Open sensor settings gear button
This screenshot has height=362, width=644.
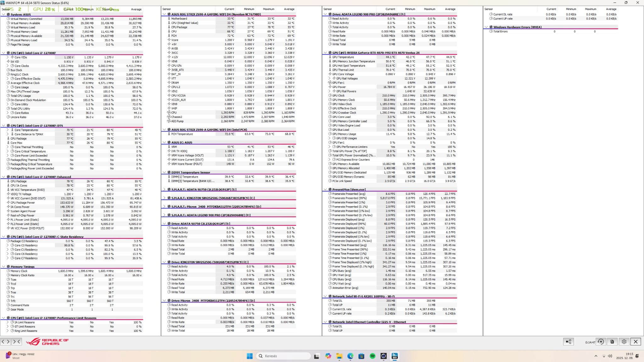tap(624, 342)
